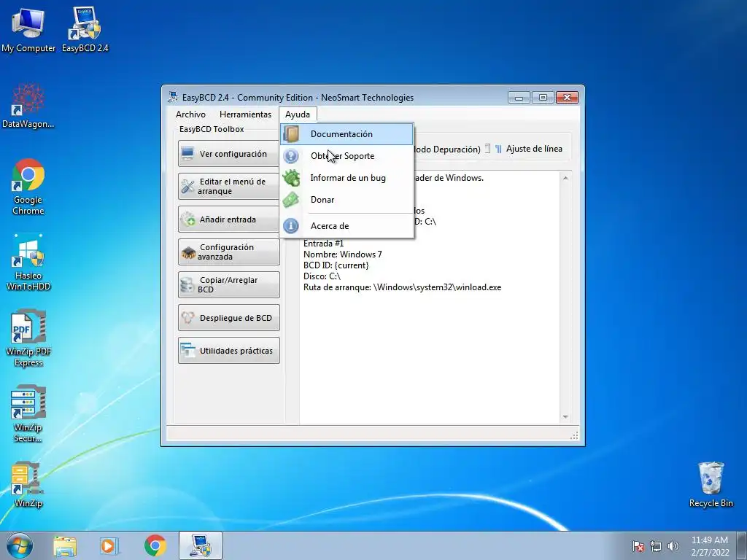Click the scrollbar down arrow

(x=565, y=417)
